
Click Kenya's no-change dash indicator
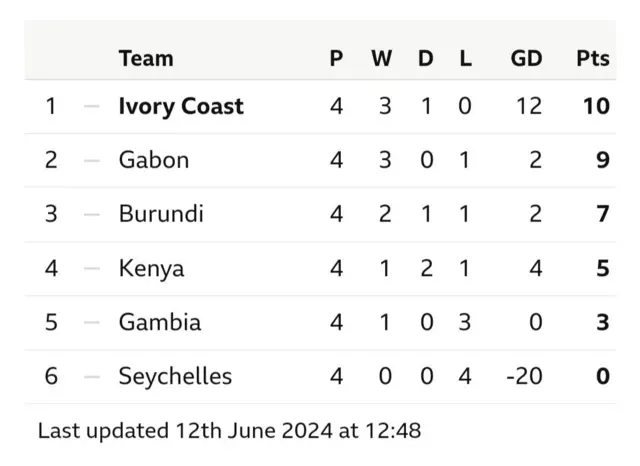(92, 268)
